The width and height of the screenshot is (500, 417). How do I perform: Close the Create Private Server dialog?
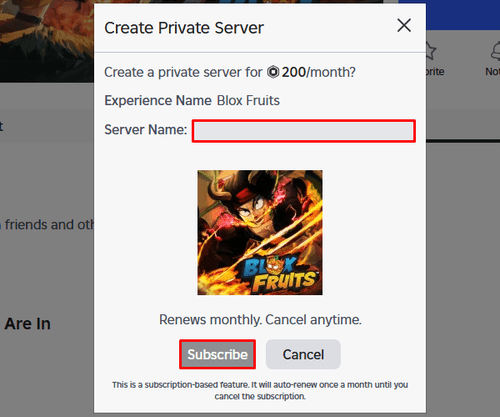click(x=404, y=25)
